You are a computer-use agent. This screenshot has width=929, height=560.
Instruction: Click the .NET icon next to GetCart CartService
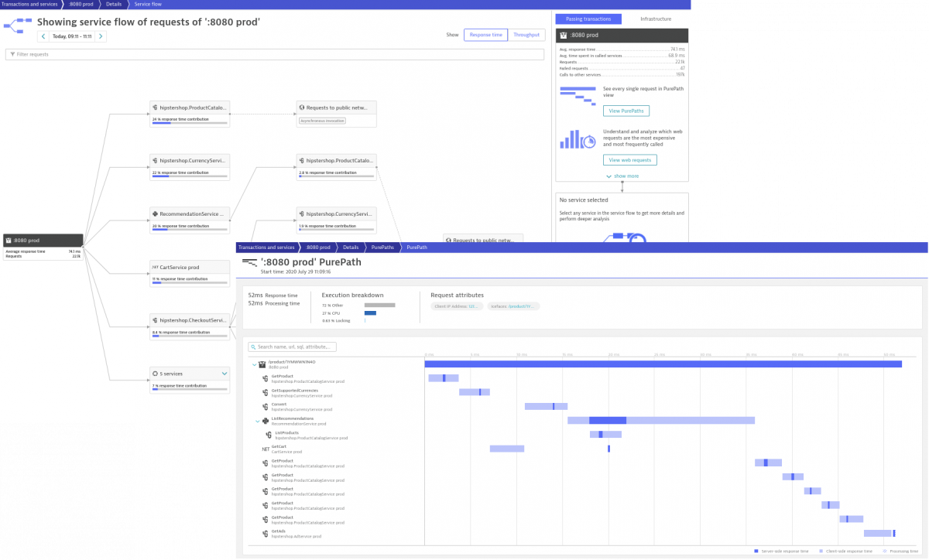pyautogui.click(x=266, y=449)
